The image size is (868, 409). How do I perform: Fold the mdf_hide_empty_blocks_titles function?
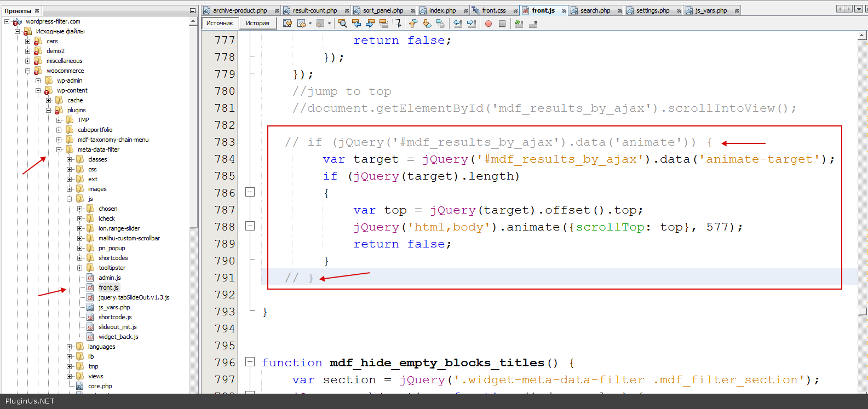point(250,362)
